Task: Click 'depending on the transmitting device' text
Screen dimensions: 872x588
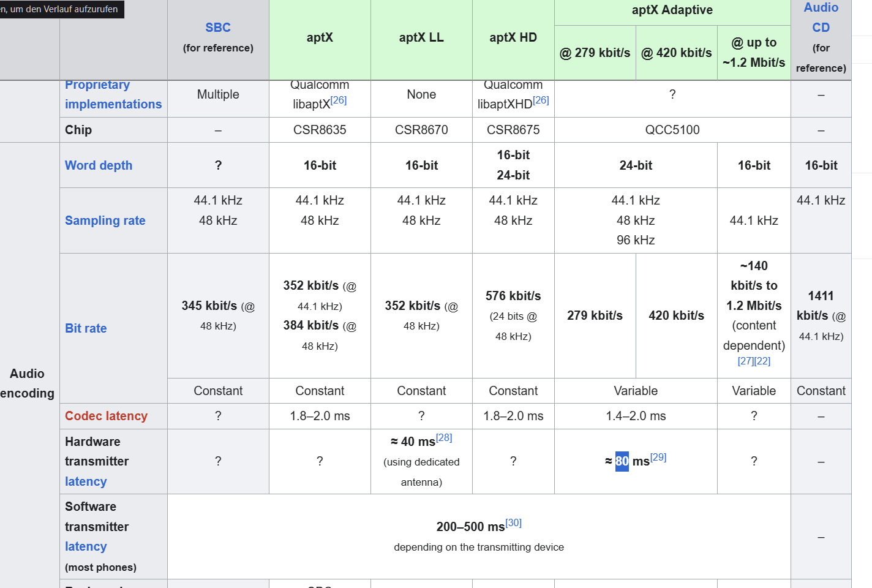Action: tap(479, 547)
